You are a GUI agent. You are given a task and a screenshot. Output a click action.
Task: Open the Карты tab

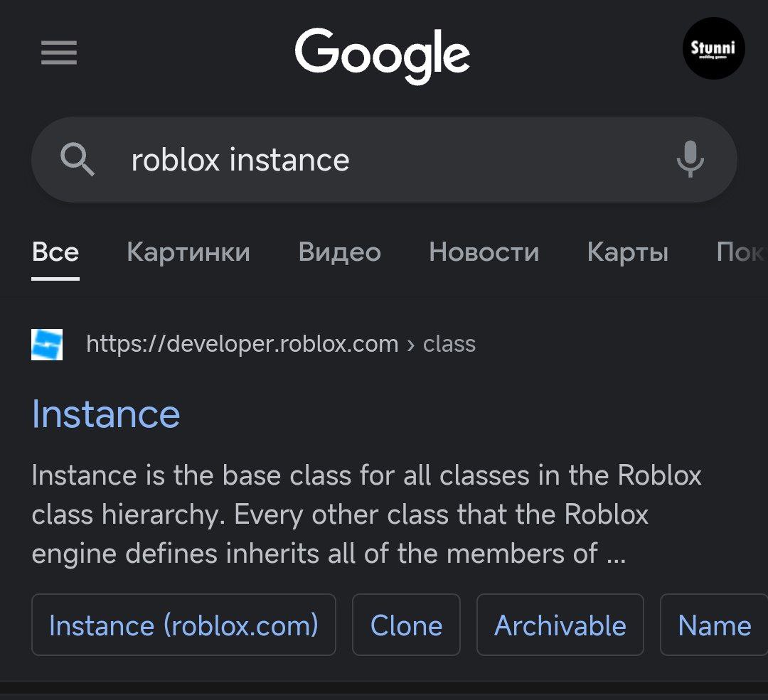(x=628, y=252)
